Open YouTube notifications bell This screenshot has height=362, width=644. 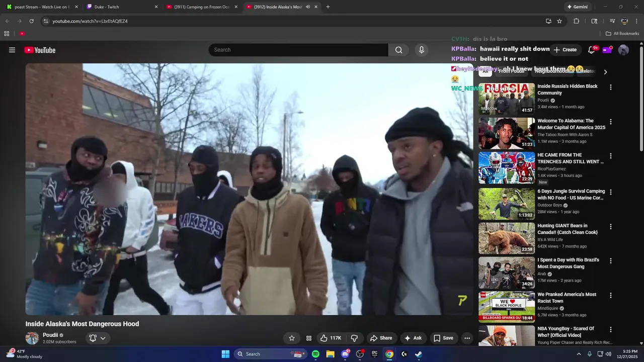[x=591, y=50]
